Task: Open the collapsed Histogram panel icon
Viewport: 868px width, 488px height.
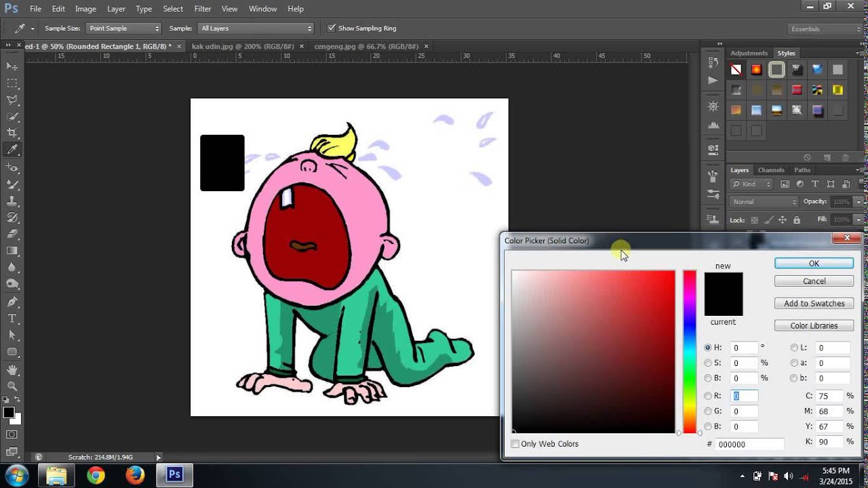Action: [713, 125]
